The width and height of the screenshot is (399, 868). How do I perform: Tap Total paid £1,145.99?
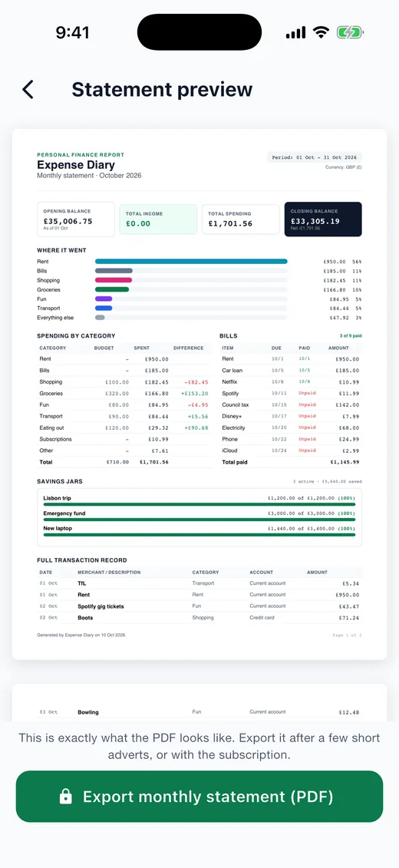pos(345,462)
